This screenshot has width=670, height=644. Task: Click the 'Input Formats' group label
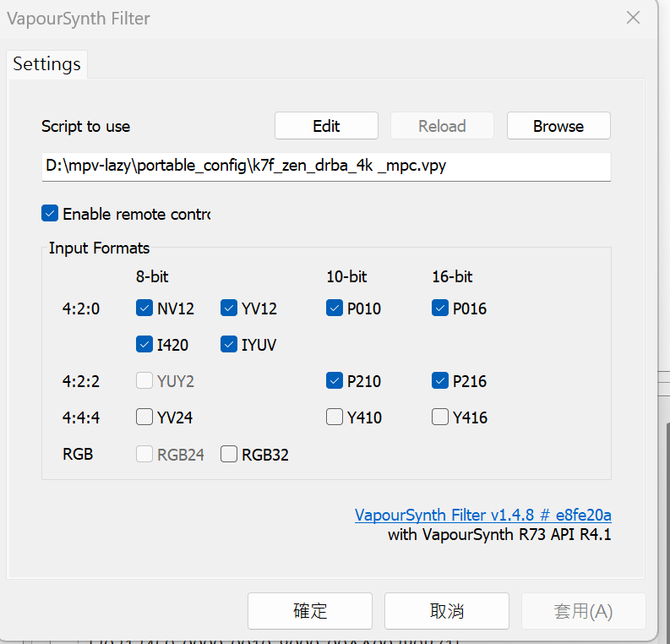(x=99, y=248)
